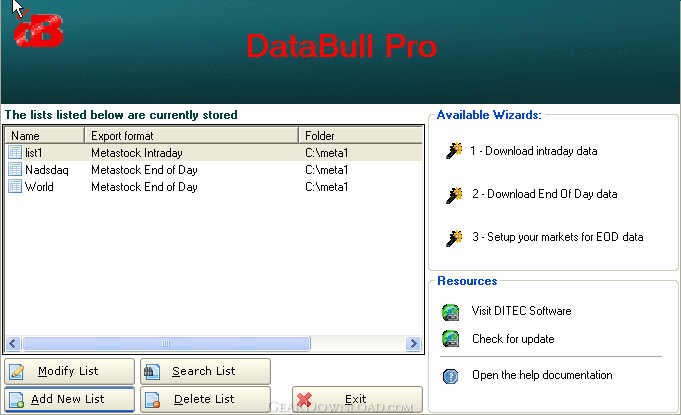Viewport: 681px width, 415px height.
Task: Click the list icon beside list1
Action: point(15,152)
